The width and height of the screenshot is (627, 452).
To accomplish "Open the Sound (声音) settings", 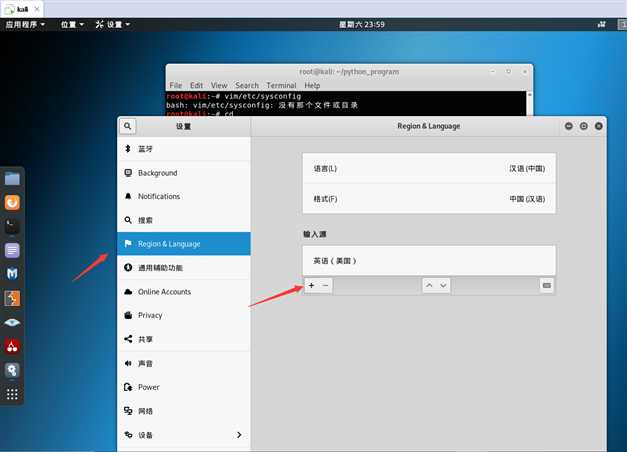I will (184, 363).
